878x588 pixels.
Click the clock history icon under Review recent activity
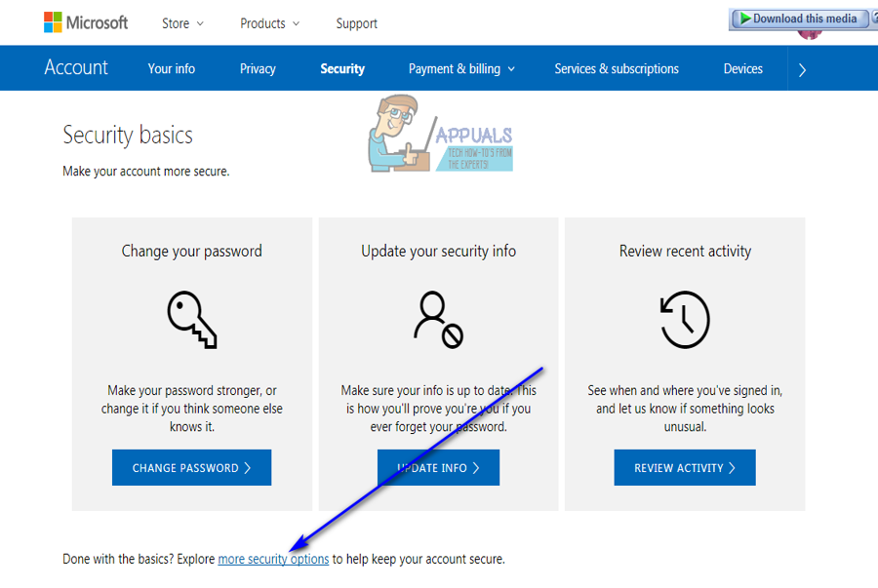(685, 320)
